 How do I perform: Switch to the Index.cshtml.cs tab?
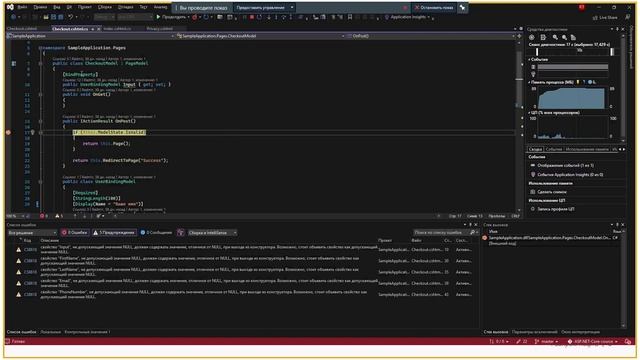coord(117,29)
